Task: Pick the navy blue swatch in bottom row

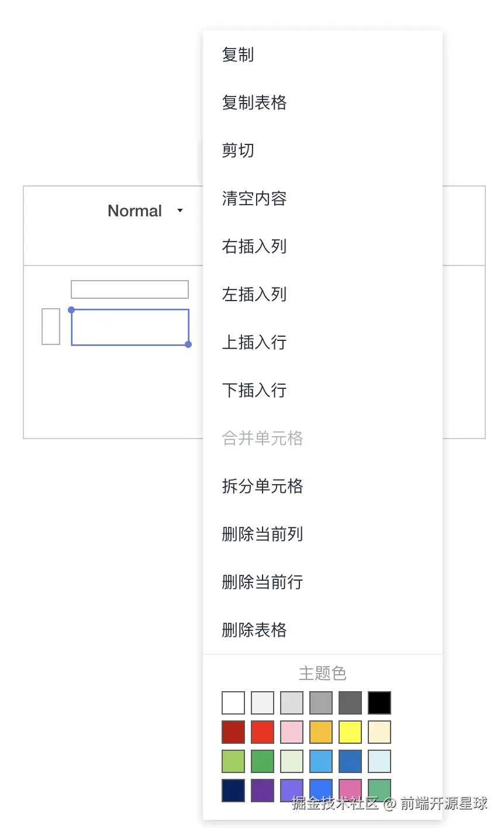Action: click(233, 790)
